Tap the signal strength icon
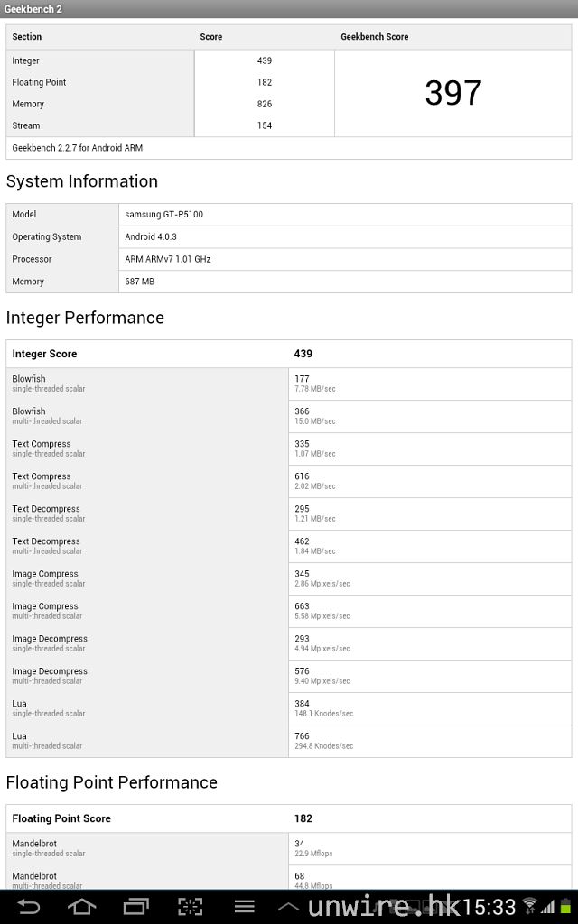Screen dimensions: 578x924 click(547, 906)
